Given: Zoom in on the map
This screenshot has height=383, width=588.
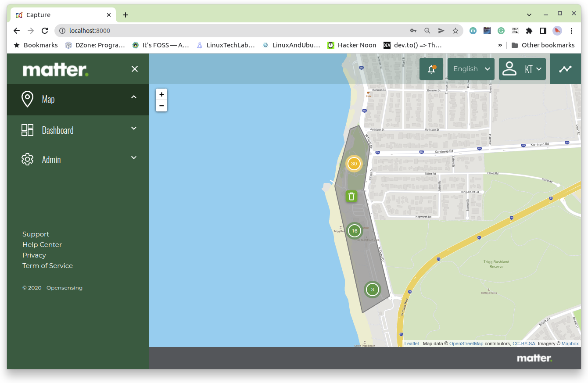Looking at the screenshot, I should pyautogui.click(x=161, y=94).
